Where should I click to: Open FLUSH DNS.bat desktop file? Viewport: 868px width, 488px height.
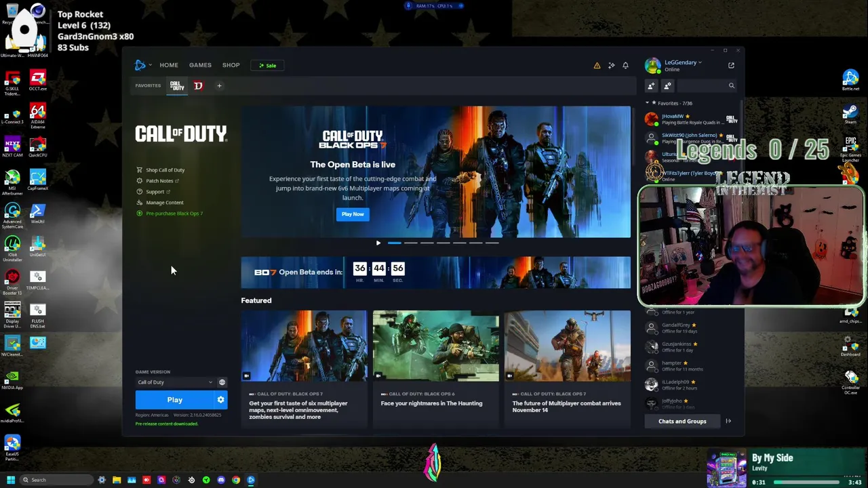(38, 315)
